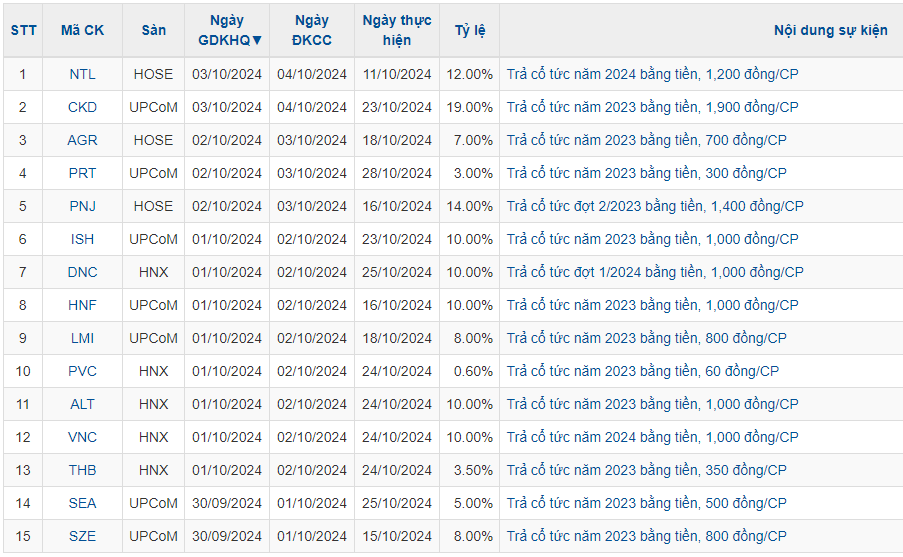
Task: Open the DNC stock code link
Action: 83,272
